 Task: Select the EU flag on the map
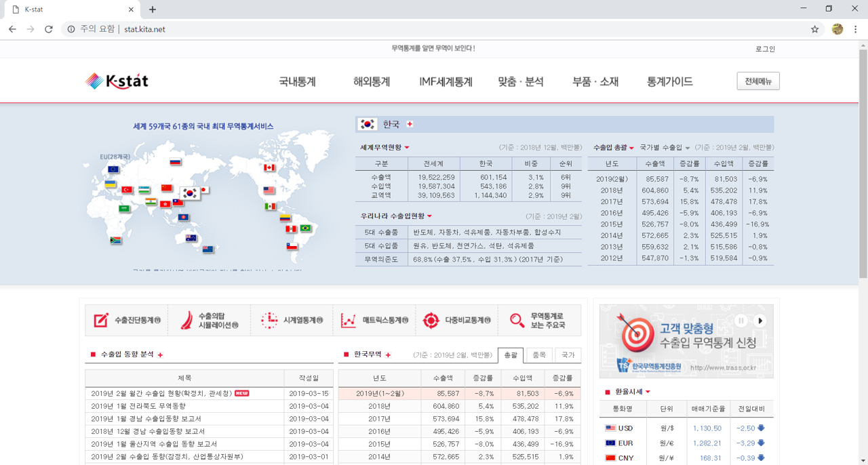113,169
